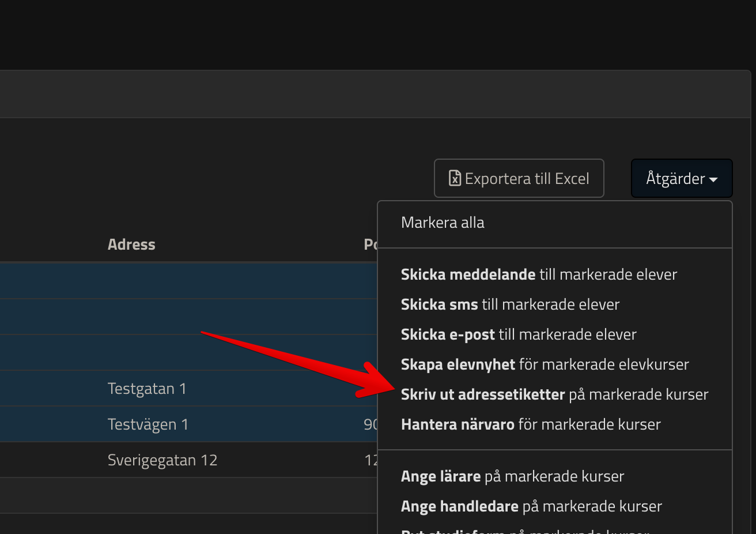Click Skriv ut adressetiketter menu entry
The width and height of the screenshot is (756, 534).
554,394
